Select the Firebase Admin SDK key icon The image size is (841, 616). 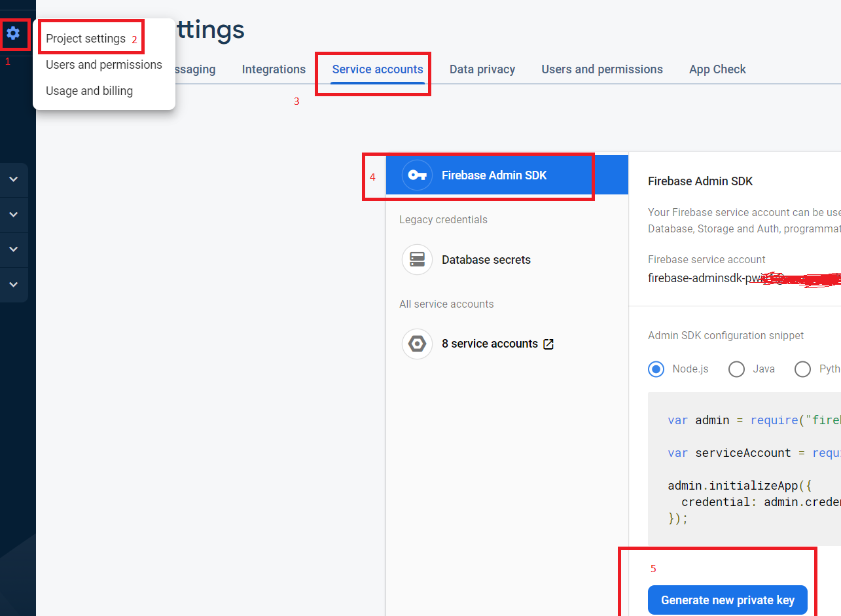pos(416,175)
